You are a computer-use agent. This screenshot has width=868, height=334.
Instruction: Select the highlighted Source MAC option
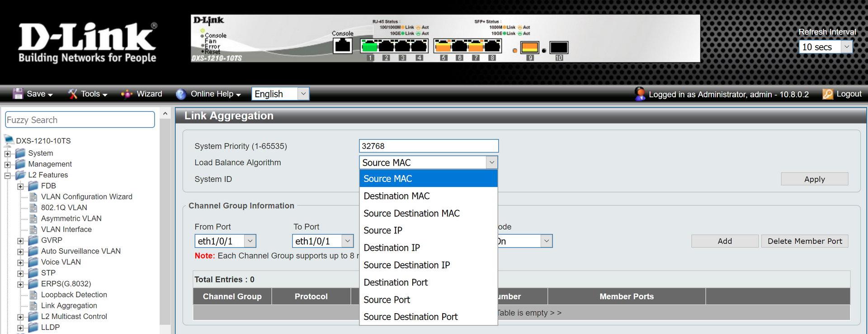pyautogui.click(x=429, y=179)
